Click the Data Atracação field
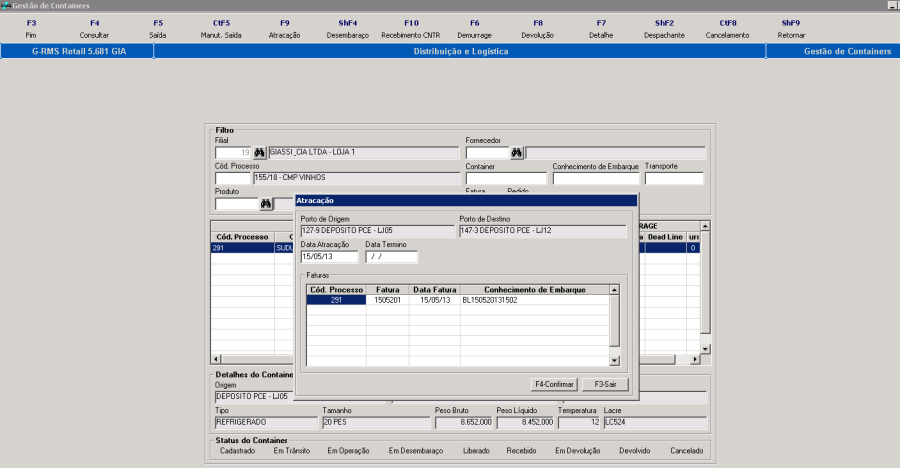The width and height of the screenshot is (900, 468). click(329, 257)
